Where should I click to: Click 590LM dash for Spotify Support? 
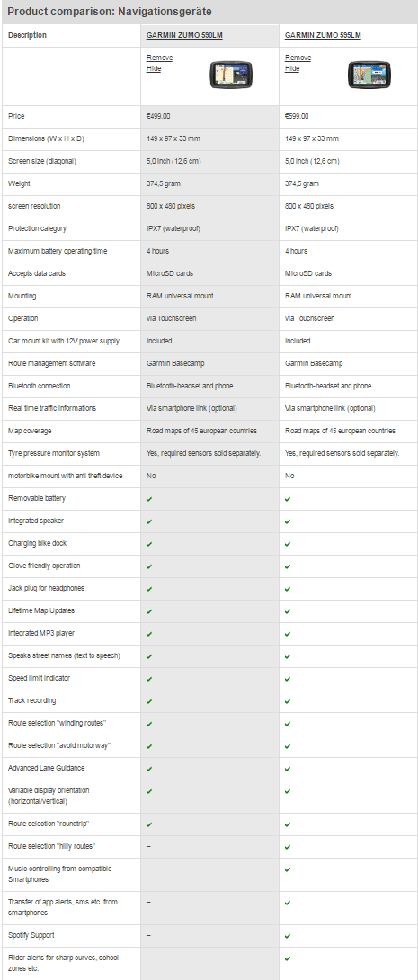148,935
